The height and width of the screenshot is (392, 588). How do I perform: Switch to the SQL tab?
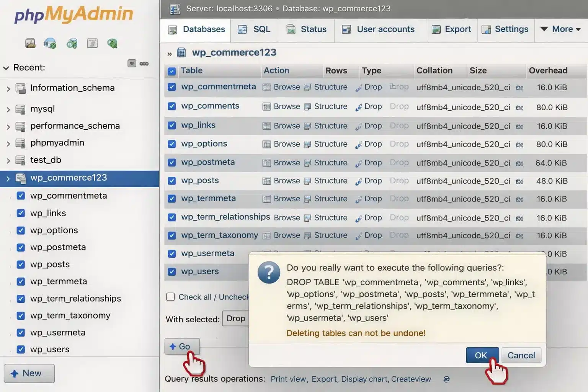254,29
